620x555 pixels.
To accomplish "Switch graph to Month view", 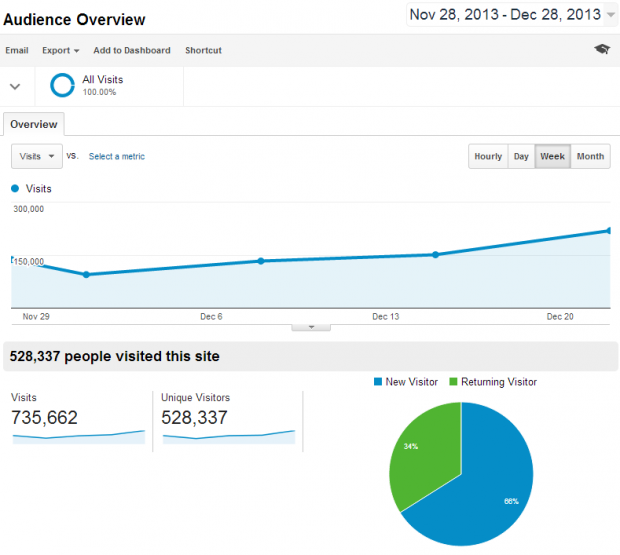I will [590, 157].
